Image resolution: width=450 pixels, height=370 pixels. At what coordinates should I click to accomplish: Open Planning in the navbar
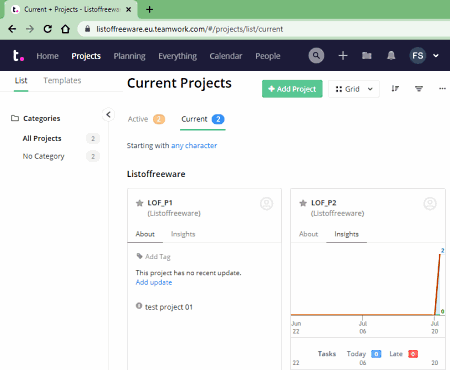[129, 56]
